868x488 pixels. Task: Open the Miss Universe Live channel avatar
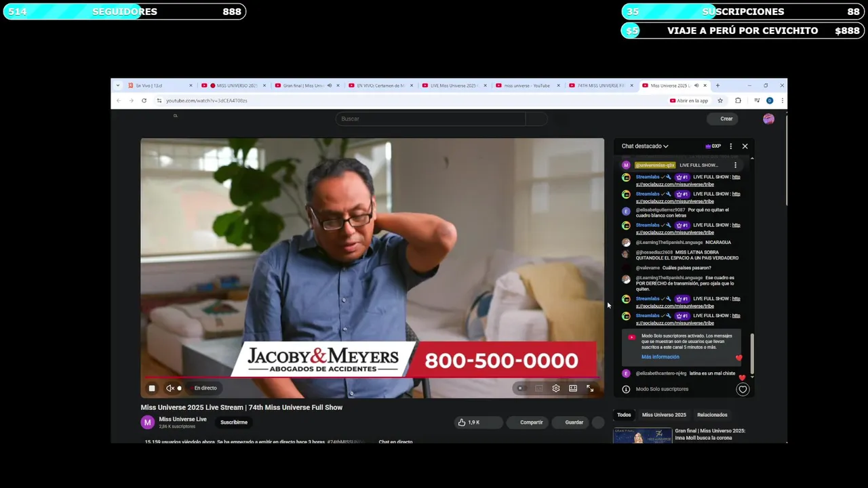click(147, 422)
